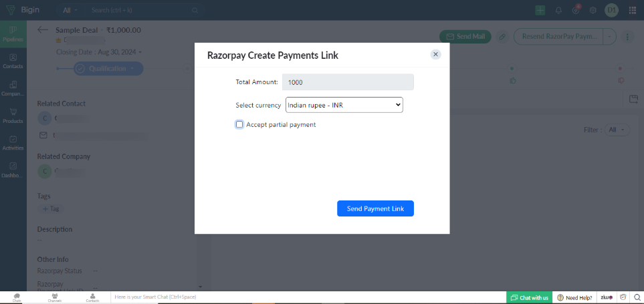Open the D1 user profile avatar
Image resolution: width=644 pixels, height=304 pixels.
click(x=611, y=10)
